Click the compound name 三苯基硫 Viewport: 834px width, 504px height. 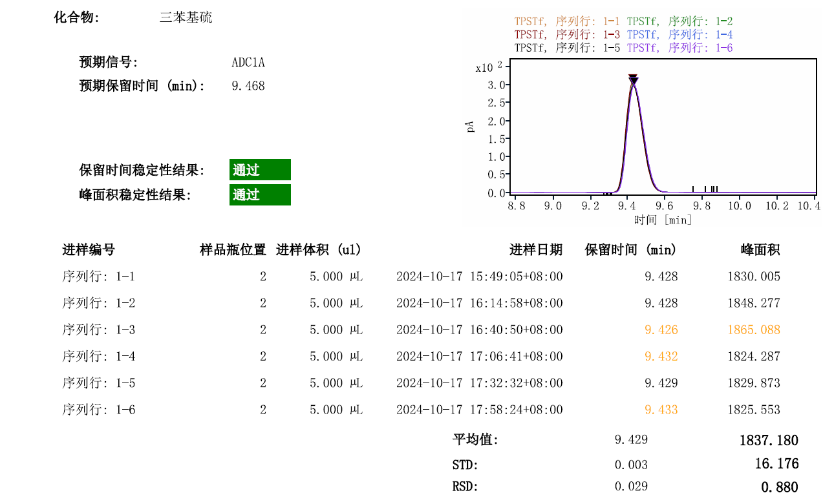[186, 17]
